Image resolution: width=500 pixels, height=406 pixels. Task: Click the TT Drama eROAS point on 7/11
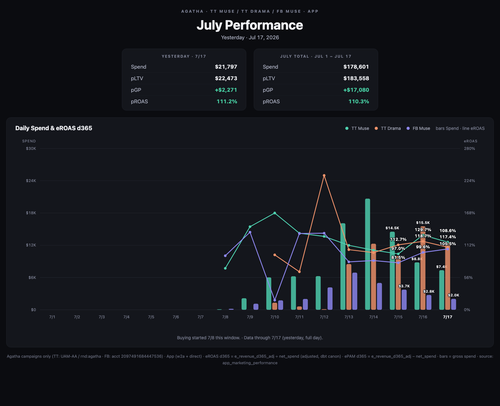299,272
